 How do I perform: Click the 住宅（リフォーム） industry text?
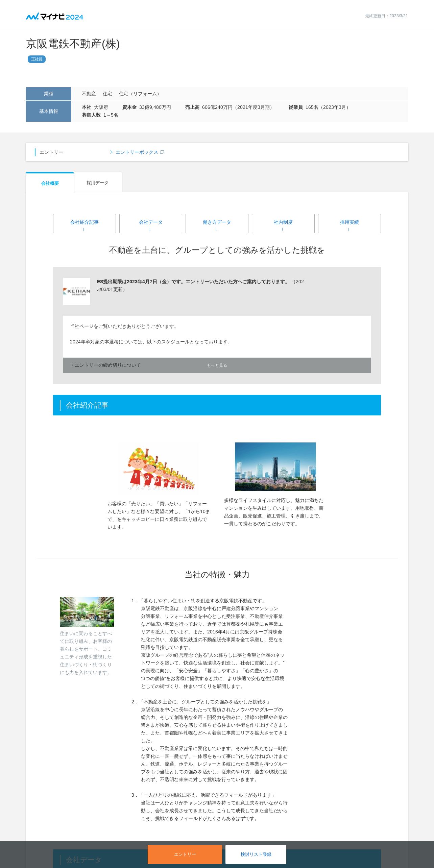[140, 94]
